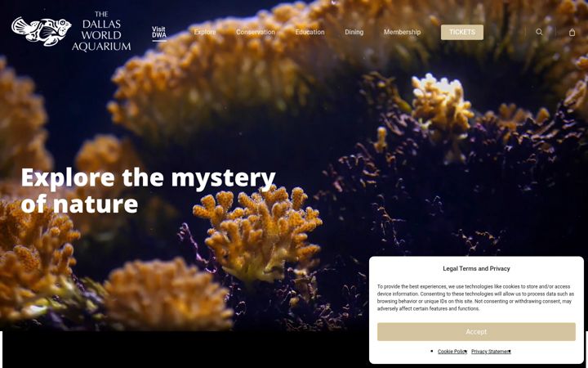Click The Dallas World Aquarium text logo
Screen dimensions: 588x368
coord(101,31)
